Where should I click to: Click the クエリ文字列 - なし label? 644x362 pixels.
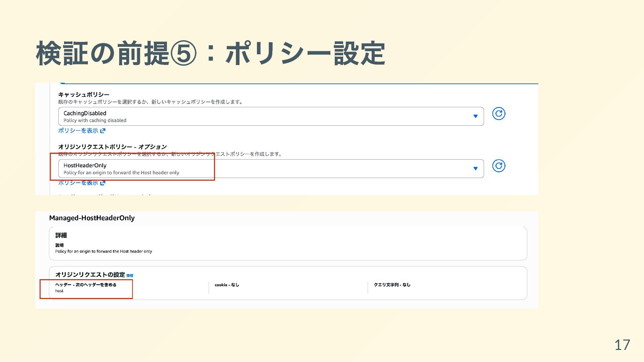(x=392, y=285)
